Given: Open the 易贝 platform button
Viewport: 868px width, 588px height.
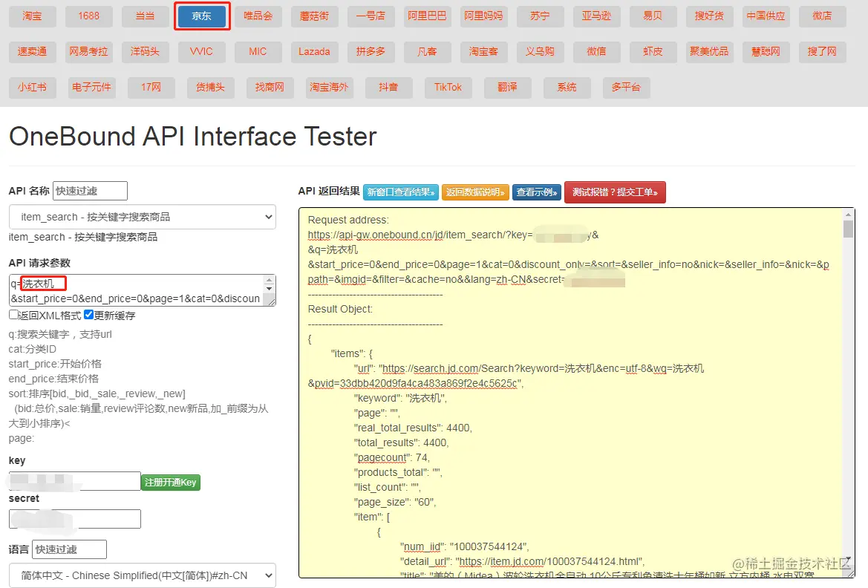Looking at the screenshot, I should point(653,16).
